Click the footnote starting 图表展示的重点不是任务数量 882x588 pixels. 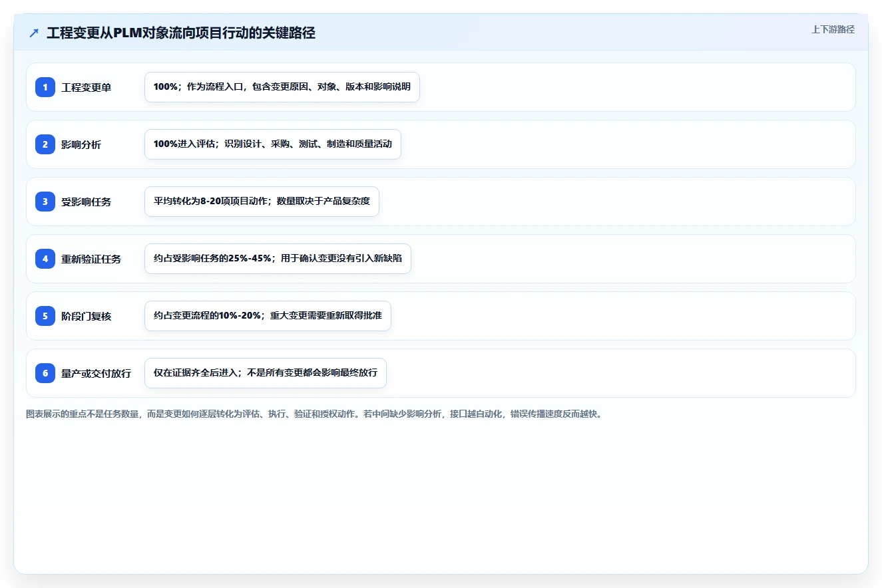(314, 414)
